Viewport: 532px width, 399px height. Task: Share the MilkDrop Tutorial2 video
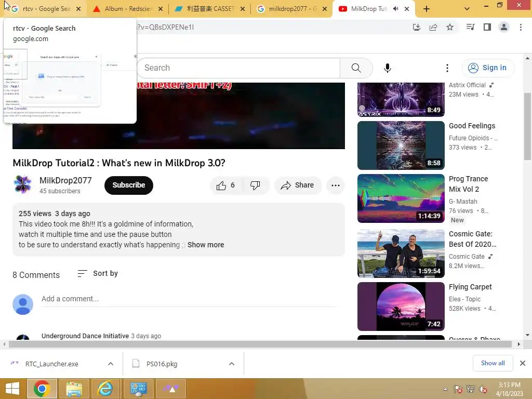[x=298, y=185]
